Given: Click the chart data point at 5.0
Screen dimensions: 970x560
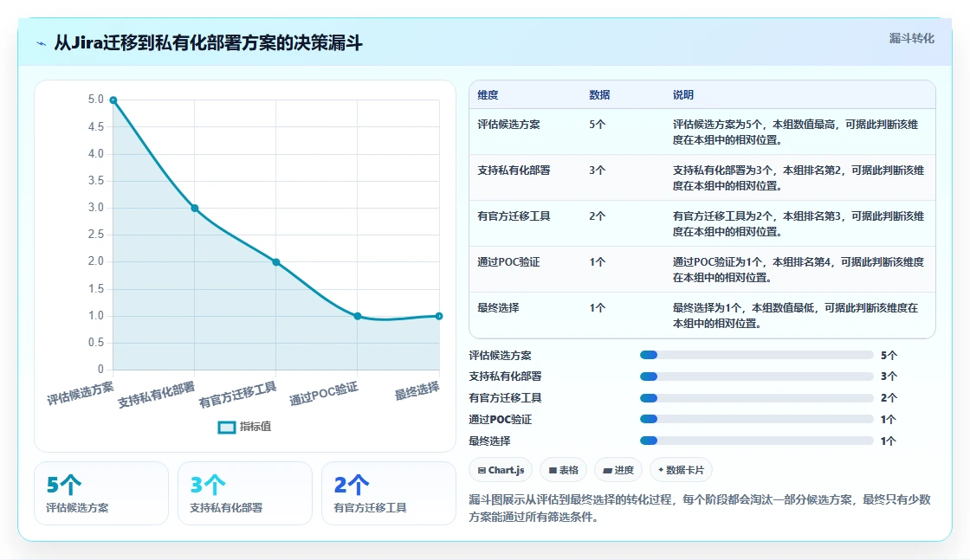Looking at the screenshot, I should [x=113, y=100].
